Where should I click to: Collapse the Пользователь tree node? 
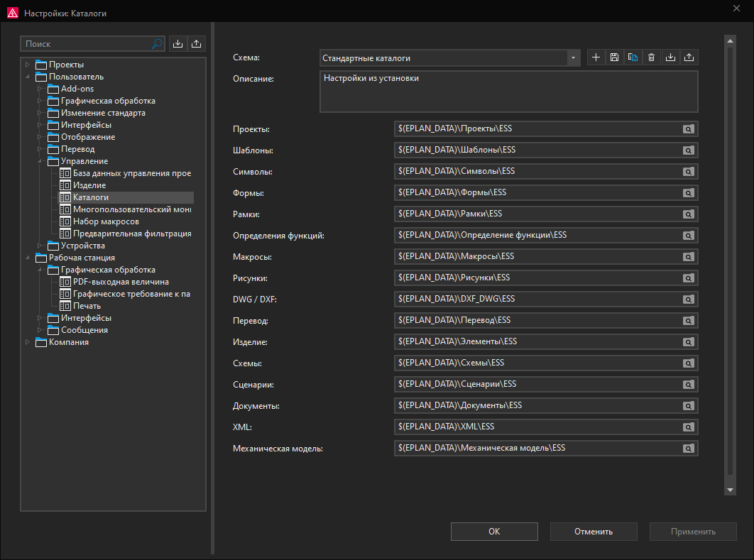28,77
